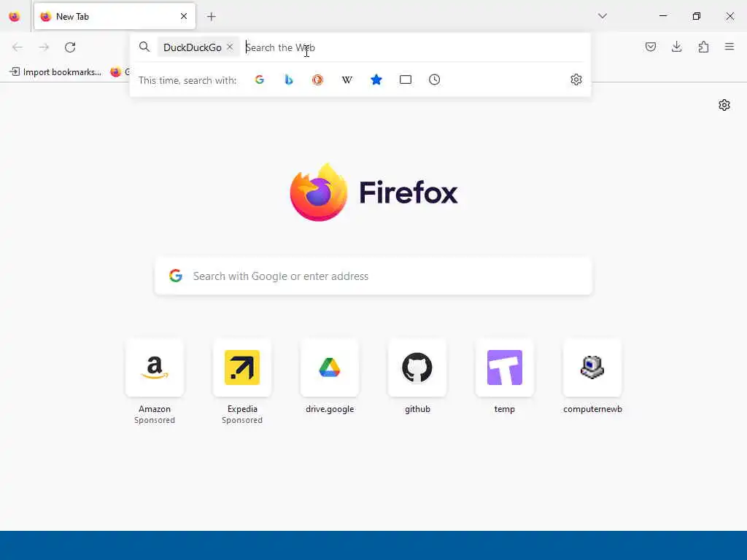Image resolution: width=747 pixels, height=560 pixels.
Task: Restore down the Firefox window
Action: [x=697, y=16]
